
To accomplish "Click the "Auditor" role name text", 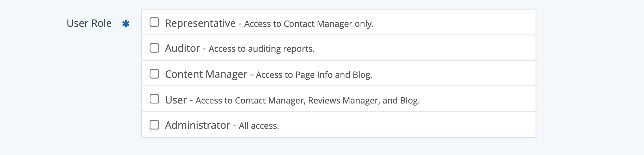I will 183,48.
